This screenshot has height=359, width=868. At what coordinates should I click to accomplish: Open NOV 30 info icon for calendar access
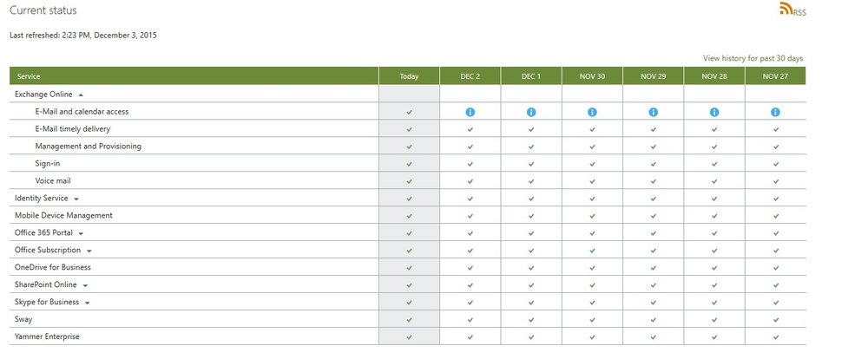click(x=592, y=112)
